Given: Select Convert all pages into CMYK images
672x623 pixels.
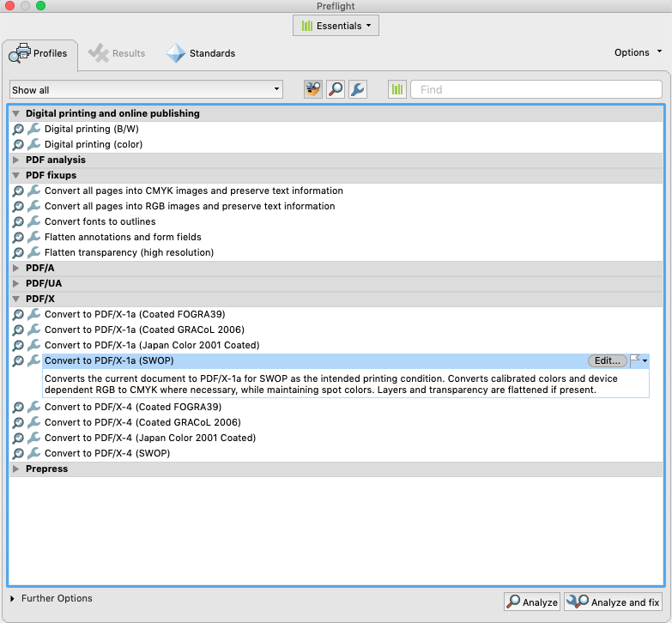Looking at the screenshot, I should click(x=194, y=191).
